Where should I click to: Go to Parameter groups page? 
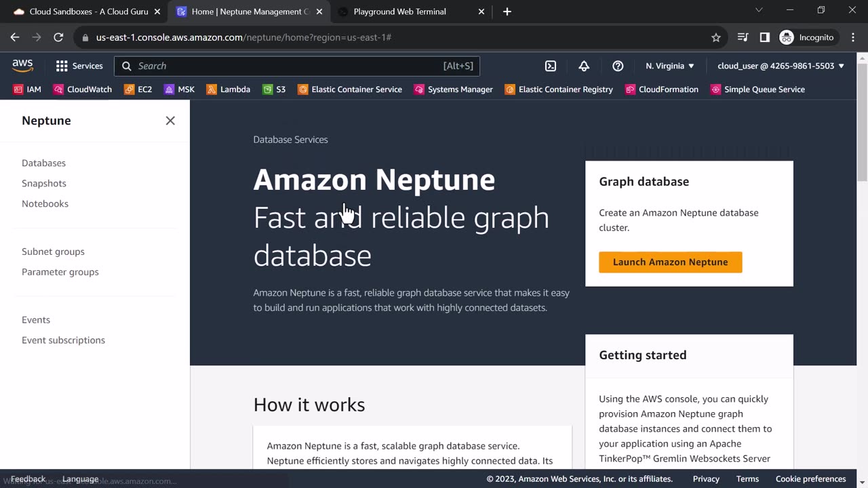60,272
